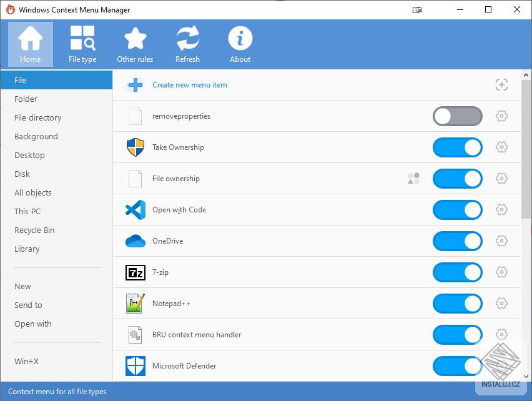Screen dimensions: 532x401
Task: Click Create new menu item link
Action: [190, 85]
